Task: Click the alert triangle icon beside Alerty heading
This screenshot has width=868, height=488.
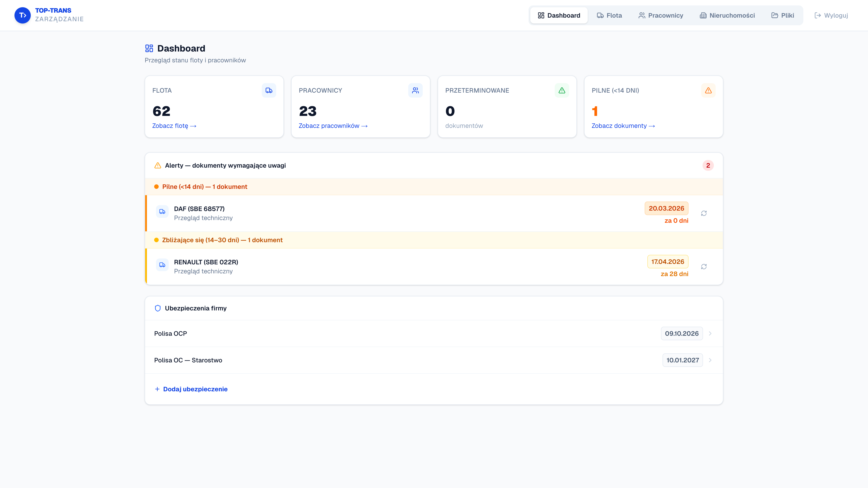Action: [x=158, y=165]
